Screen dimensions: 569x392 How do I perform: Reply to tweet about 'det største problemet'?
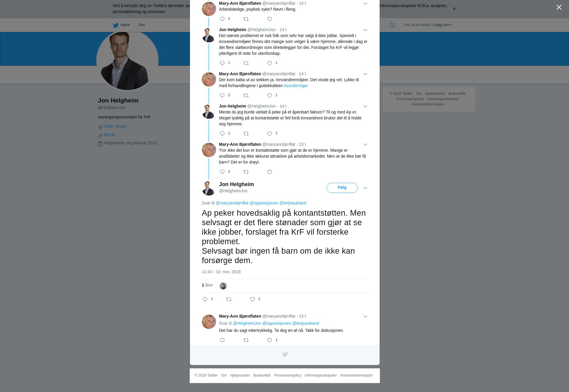[222, 63]
